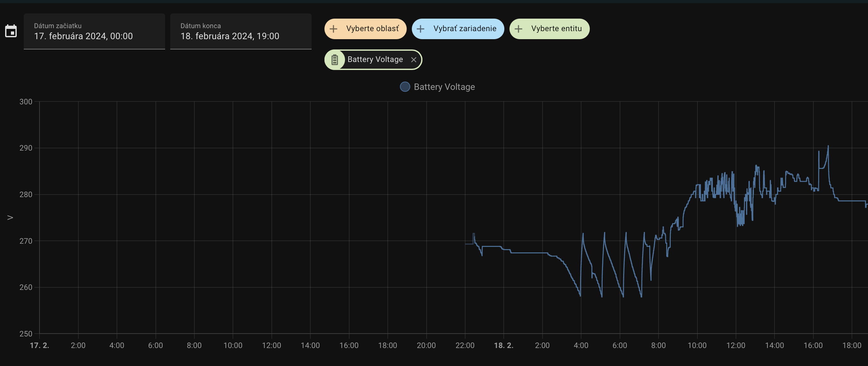
Task: Click the Battery Voltage legend label
Action: 444,87
